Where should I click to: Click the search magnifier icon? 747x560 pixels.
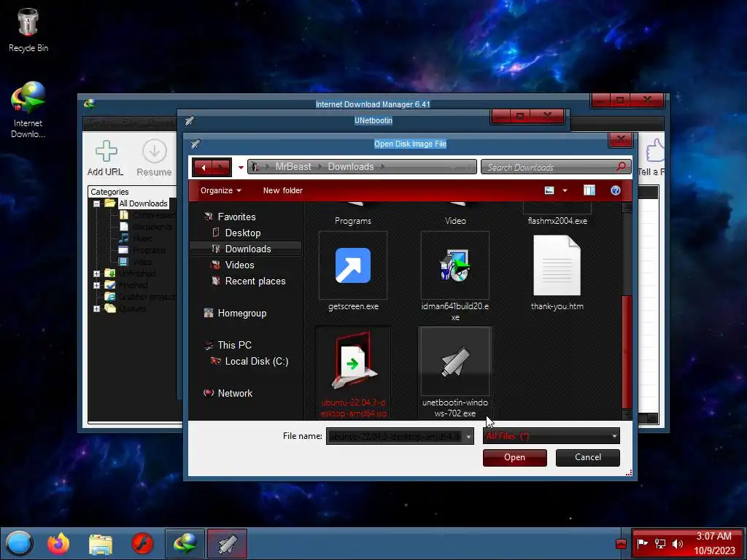[x=621, y=167]
